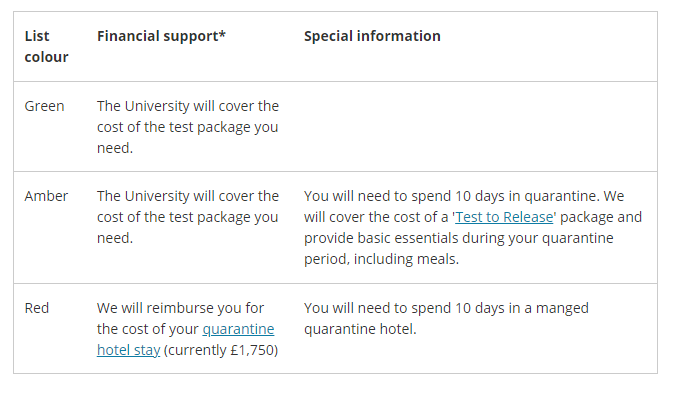The image size is (677, 394).
Task: Click 'period, including meals.' text in Amber row
Action: pyautogui.click(x=381, y=259)
